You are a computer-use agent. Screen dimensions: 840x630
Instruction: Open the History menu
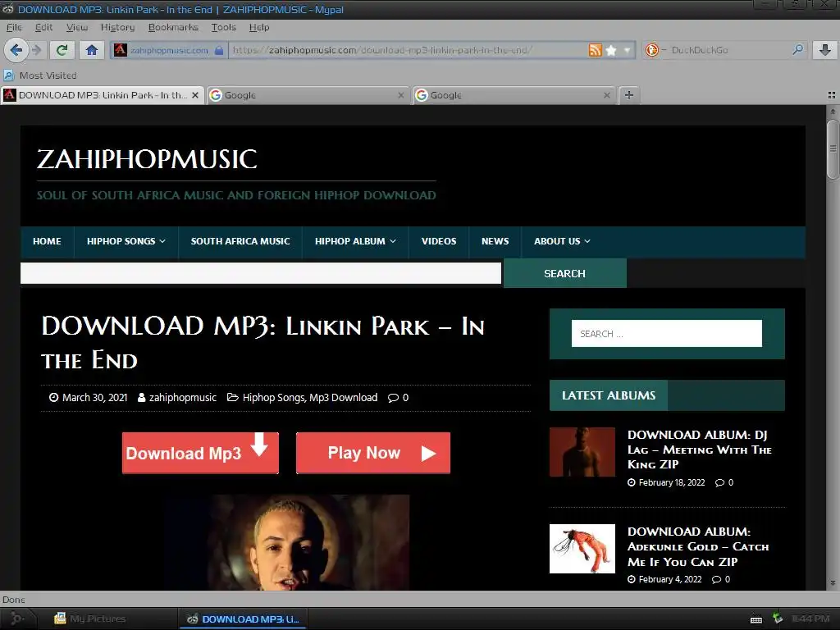coord(117,27)
